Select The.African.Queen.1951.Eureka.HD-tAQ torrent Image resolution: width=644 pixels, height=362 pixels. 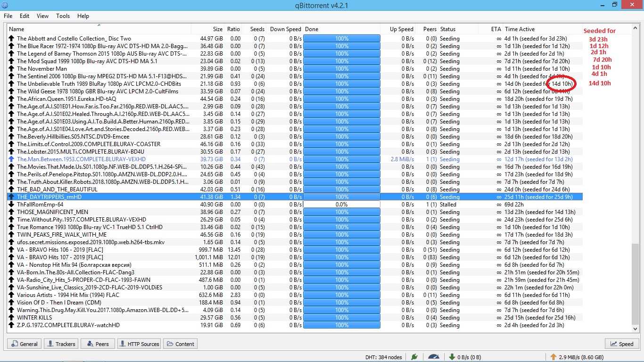click(295, 99)
